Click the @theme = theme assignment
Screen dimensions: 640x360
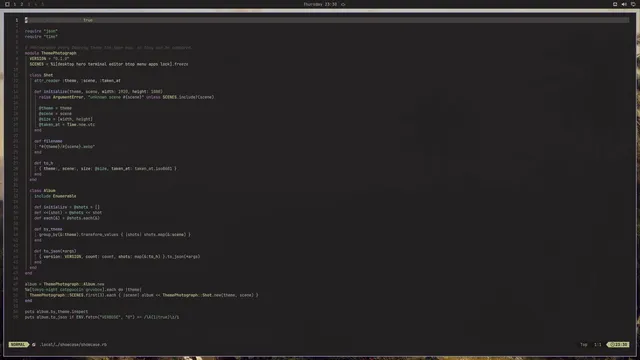point(55,108)
